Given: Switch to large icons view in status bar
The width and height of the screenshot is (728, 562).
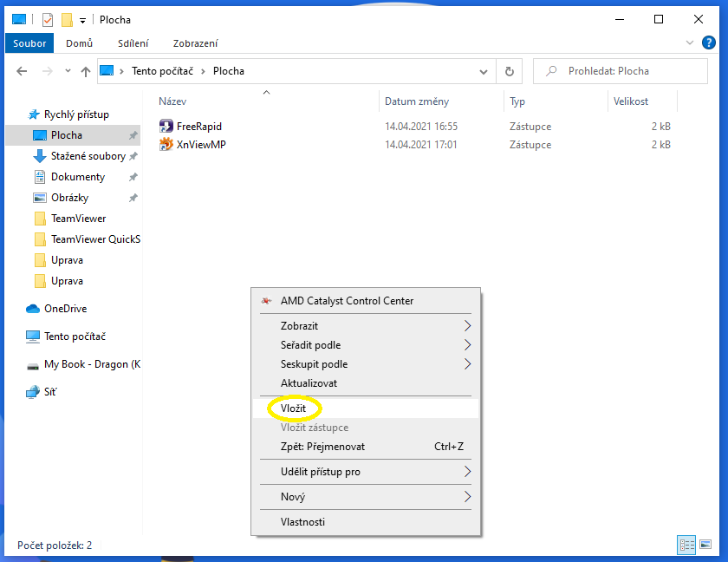Looking at the screenshot, I should (x=705, y=545).
